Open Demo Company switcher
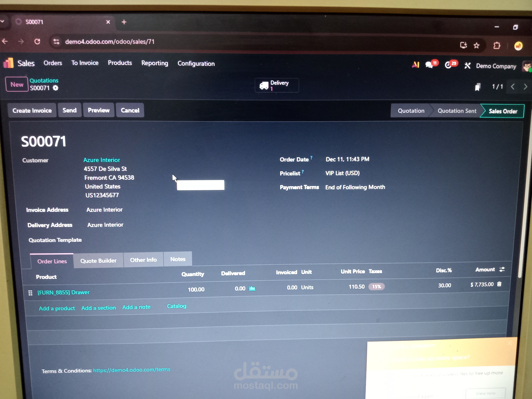 coord(496,66)
